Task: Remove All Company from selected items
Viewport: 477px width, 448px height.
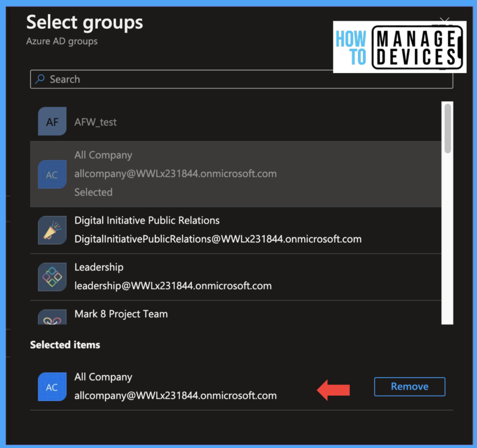Action: click(409, 386)
